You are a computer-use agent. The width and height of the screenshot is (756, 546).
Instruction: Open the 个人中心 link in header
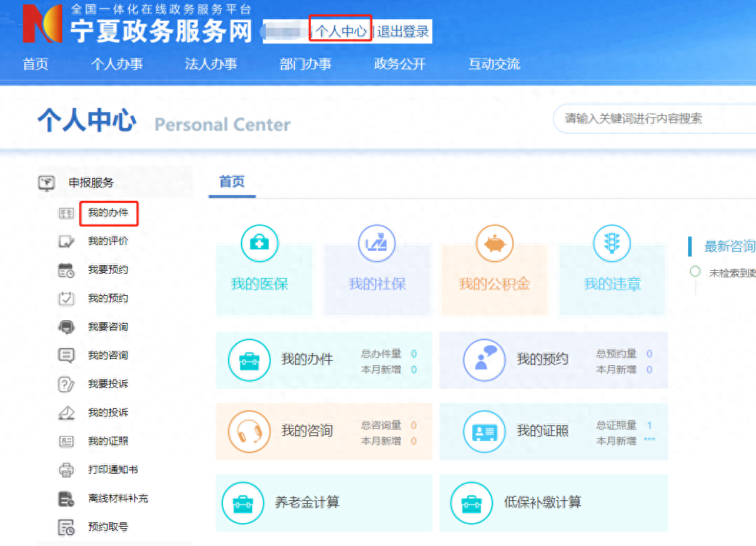(x=341, y=31)
